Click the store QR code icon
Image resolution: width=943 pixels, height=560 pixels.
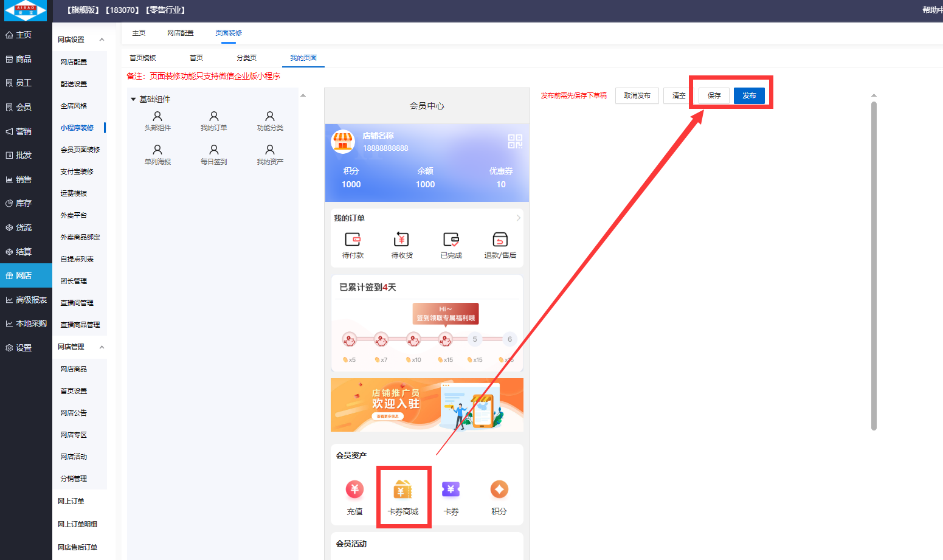point(515,142)
